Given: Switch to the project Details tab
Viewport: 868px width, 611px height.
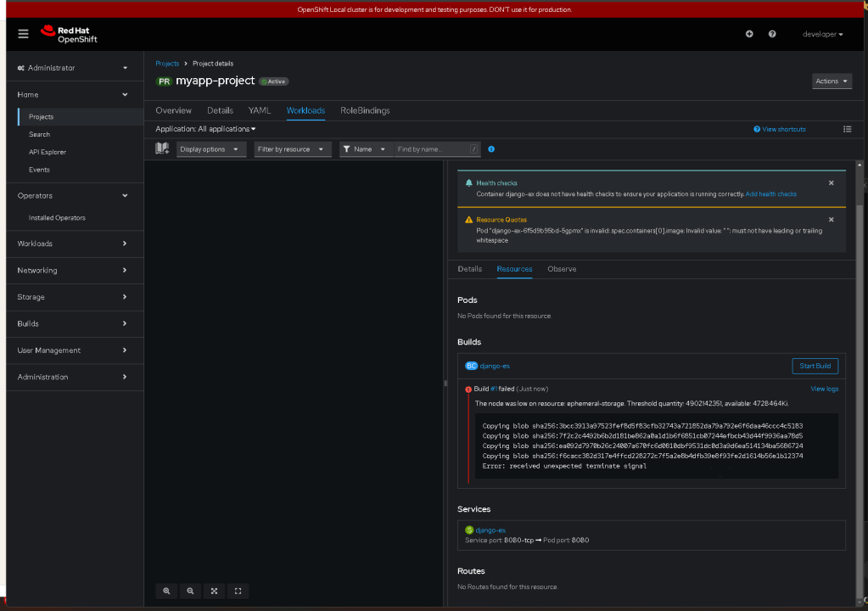Looking at the screenshot, I should click(220, 110).
